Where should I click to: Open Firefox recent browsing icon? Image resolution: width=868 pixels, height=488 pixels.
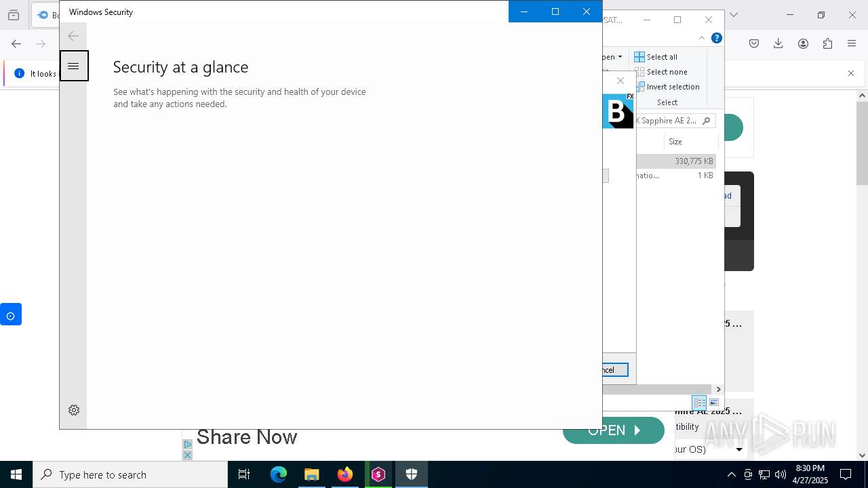click(14, 15)
